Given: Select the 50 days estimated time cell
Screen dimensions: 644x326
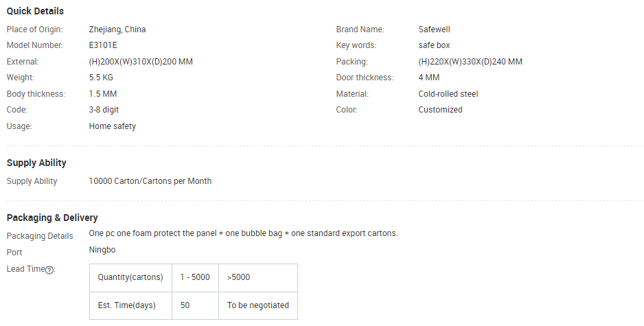Looking at the screenshot, I should (x=195, y=305).
